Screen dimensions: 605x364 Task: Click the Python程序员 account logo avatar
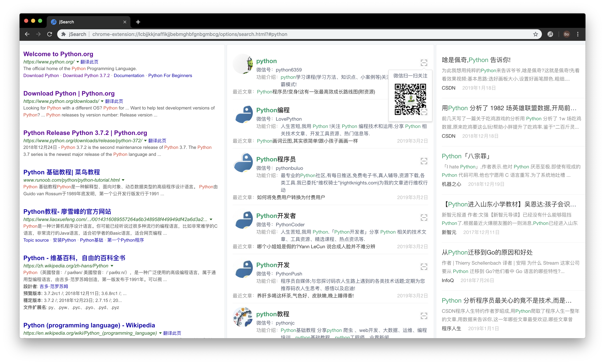[243, 162]
